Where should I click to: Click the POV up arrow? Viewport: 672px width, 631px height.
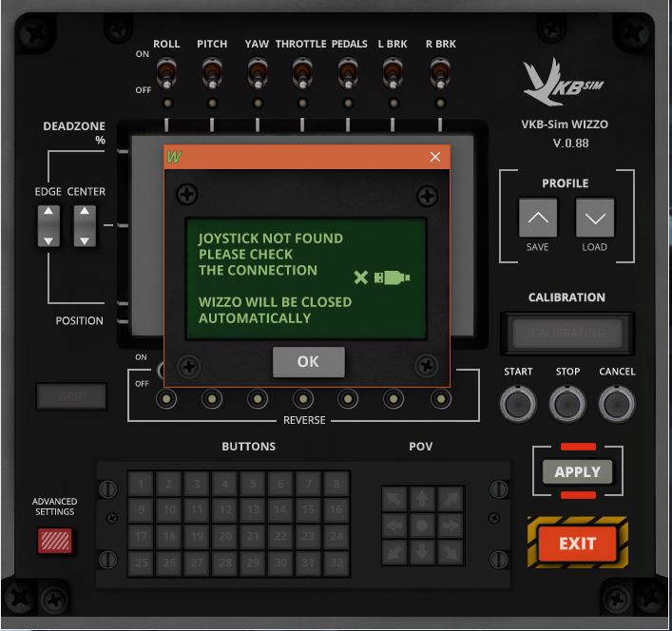[x=422, y=499]
